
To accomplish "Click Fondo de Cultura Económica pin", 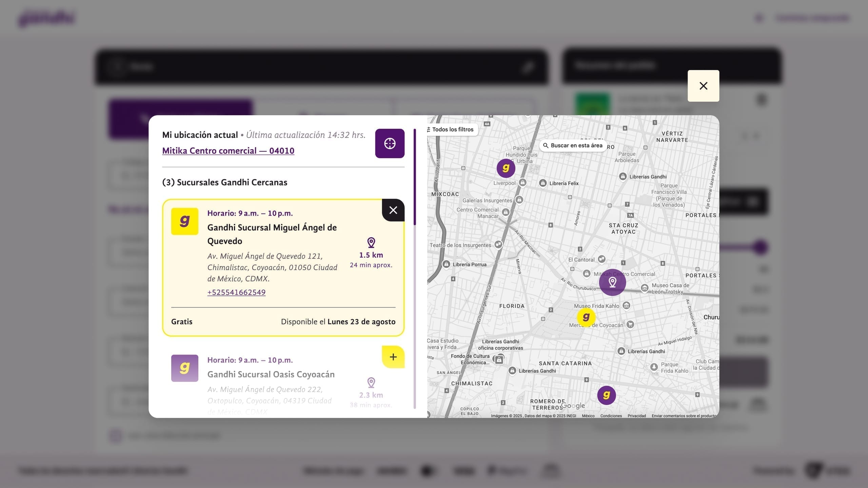I will (499, 360).
